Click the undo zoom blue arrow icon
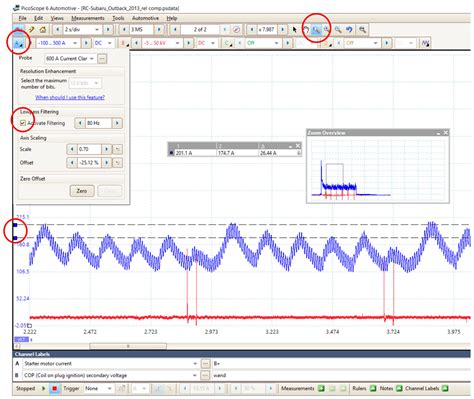 (x=349, y=30)
